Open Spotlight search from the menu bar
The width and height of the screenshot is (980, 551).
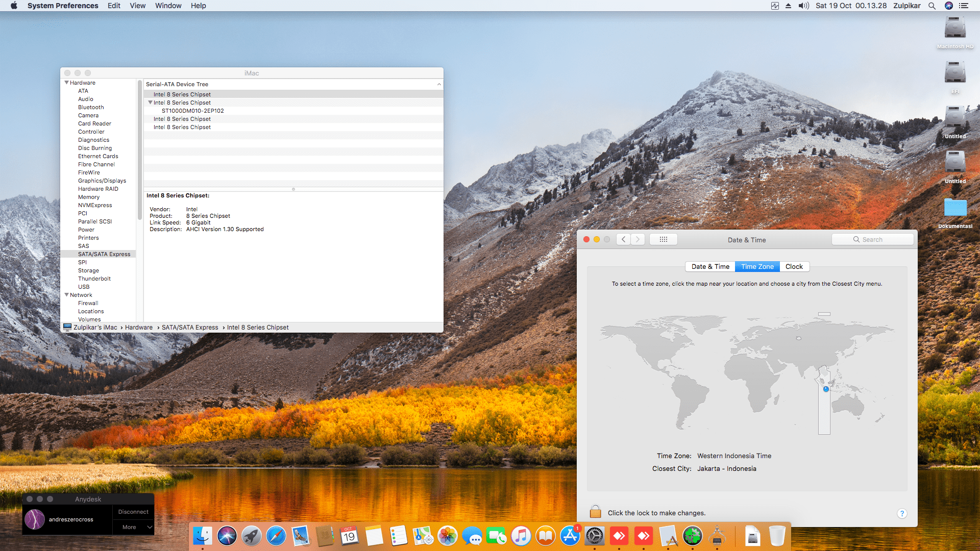pos(932,6)
